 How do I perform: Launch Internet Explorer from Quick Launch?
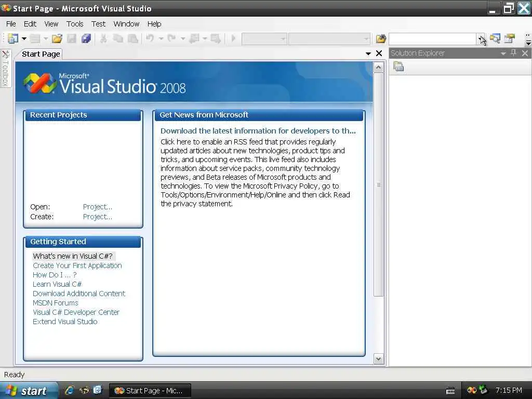pos(70,390)
